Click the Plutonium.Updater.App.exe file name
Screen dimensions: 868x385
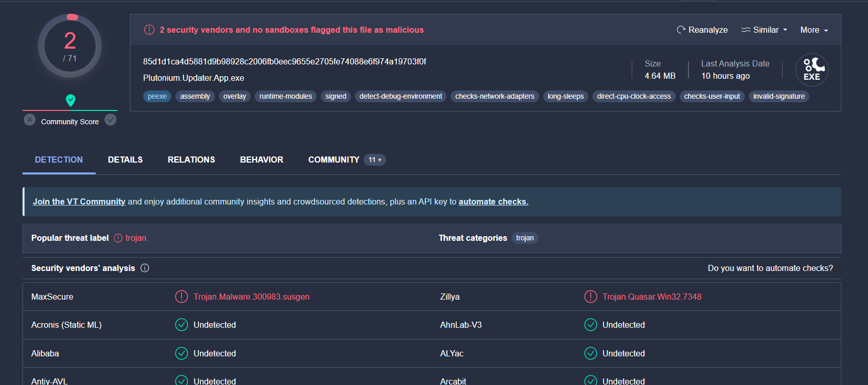pyautogui.click(x=193, y=78)
